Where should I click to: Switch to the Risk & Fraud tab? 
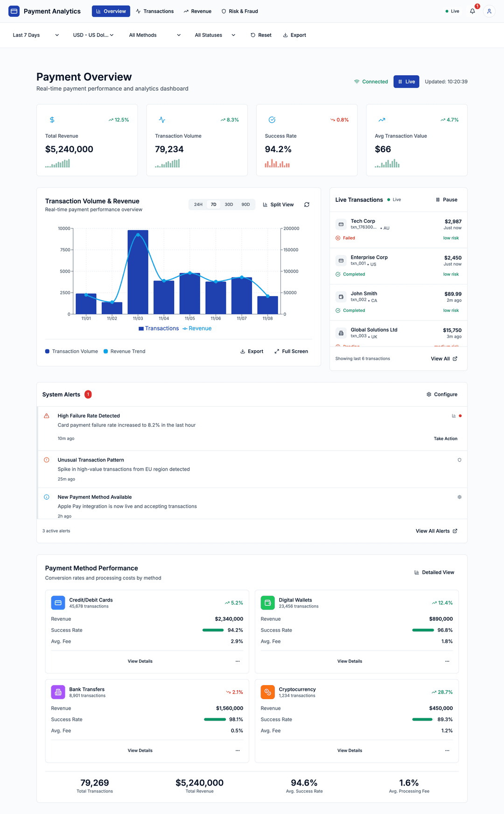240,11
